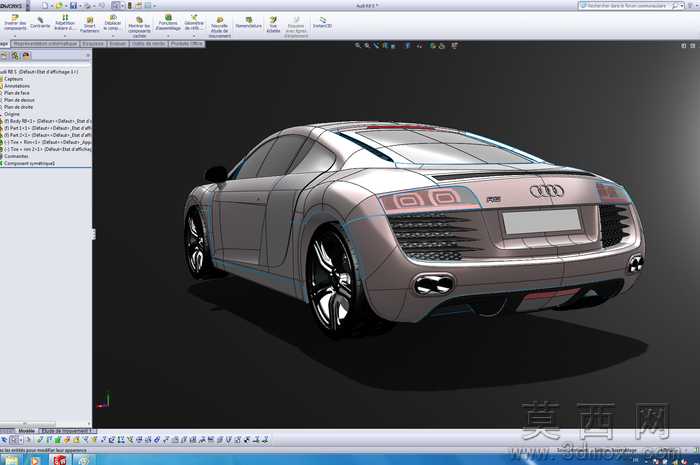Image resolution: width=700 pixels, height=465 pixels.
Task: Click the select arrow icon in bottom toolbar
Action: (4, 440)
